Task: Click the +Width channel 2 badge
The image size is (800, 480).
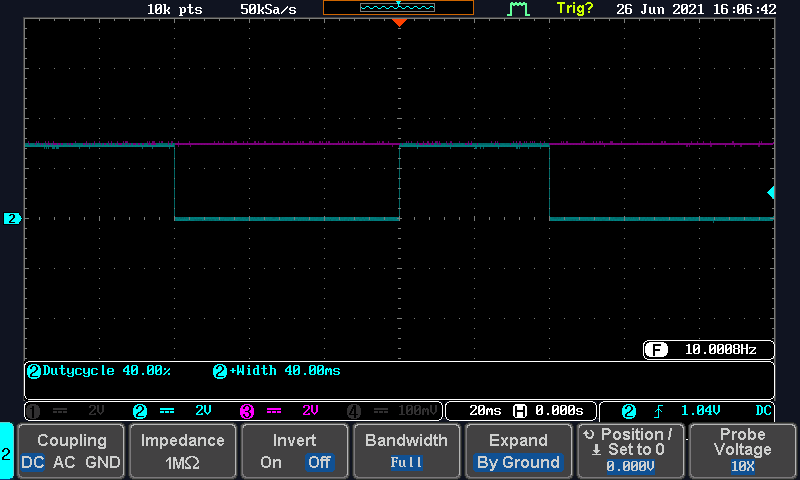Action: [x=220, y=371]
